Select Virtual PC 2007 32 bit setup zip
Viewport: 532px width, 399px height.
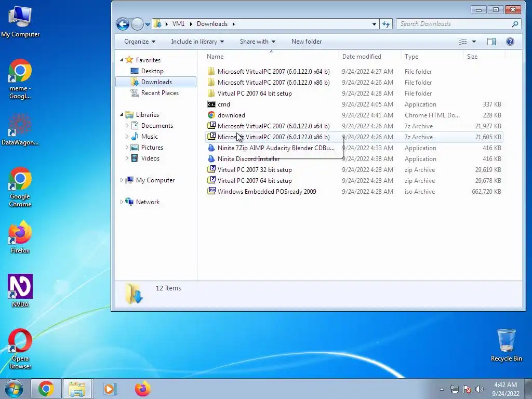coord(354,170)
